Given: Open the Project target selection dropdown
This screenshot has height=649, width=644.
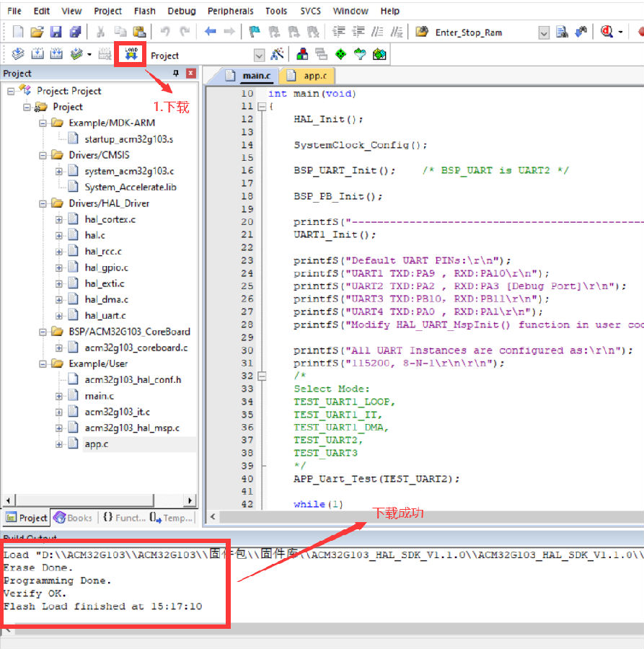Looking at the screenshot, I should (x=259, y=56).
